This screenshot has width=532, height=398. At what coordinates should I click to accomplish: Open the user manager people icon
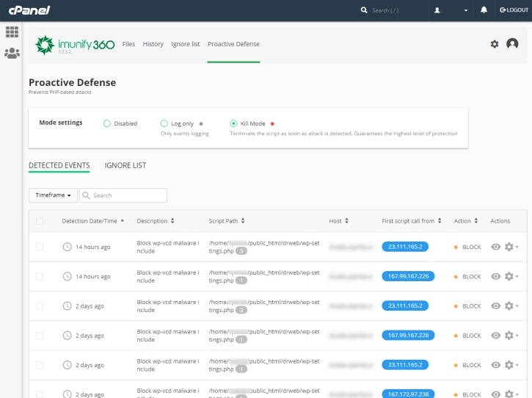pyautogui.click(x=12, y=53)
